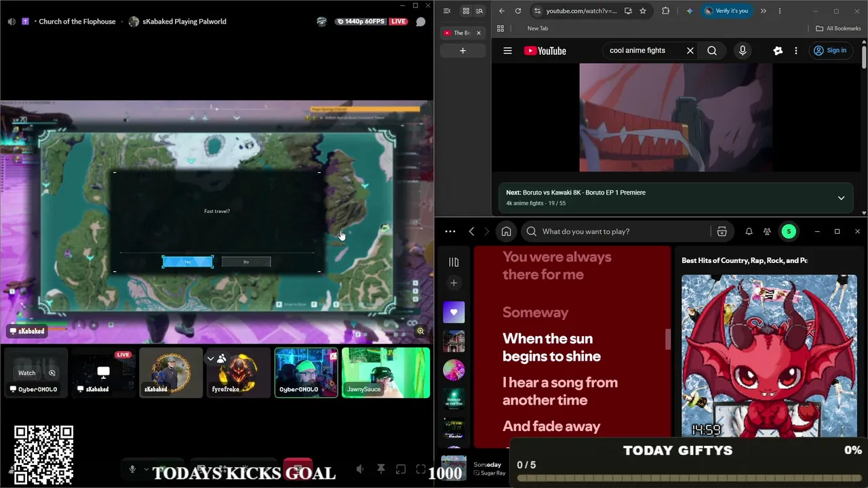Open Spotify notifications bell
868x488 pixels.
pyautogui.click(x=749, y=232)
